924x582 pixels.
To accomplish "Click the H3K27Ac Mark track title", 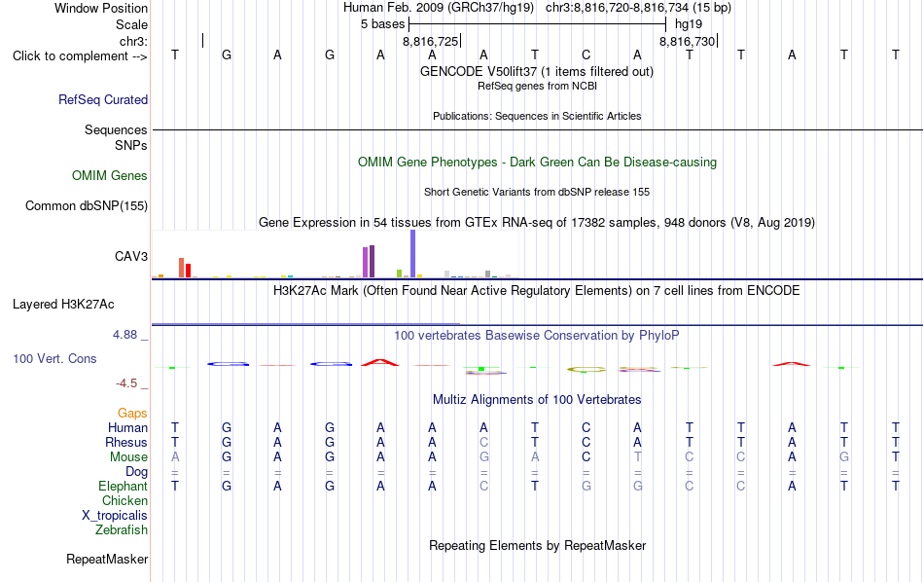I will [536, 291].
